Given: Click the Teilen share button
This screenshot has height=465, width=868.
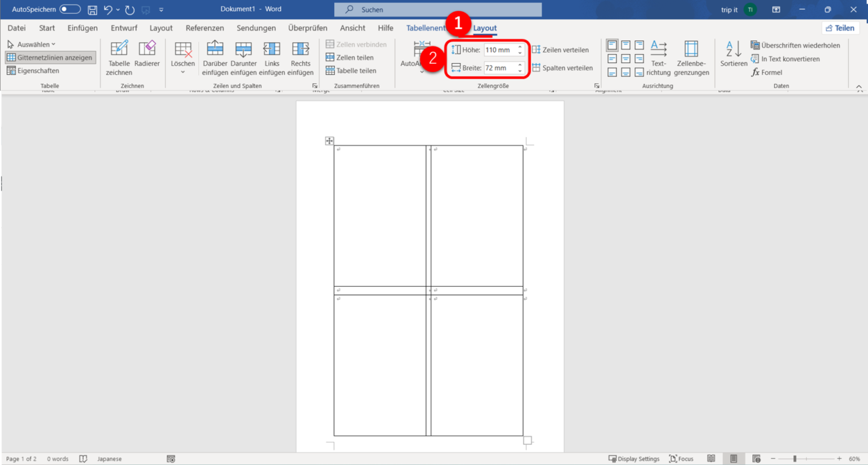Looking at the screenshot, I should coord(840,28).
